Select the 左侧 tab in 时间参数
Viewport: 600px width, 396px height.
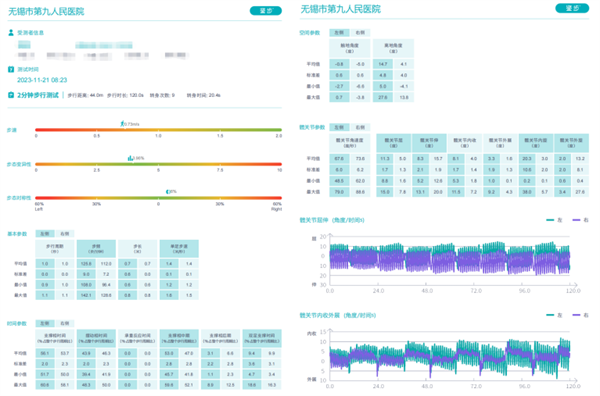[45, 323]
